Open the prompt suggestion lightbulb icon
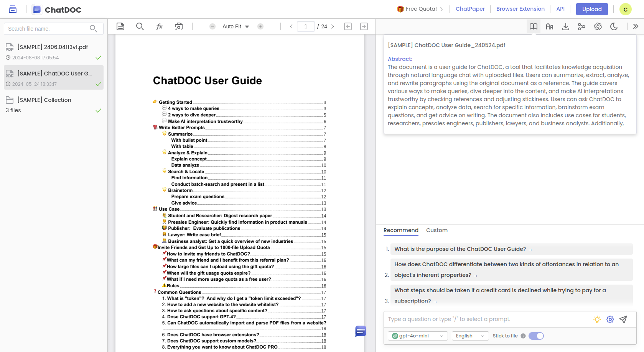This screenshot has height=352, width=644. coord(597,319)
